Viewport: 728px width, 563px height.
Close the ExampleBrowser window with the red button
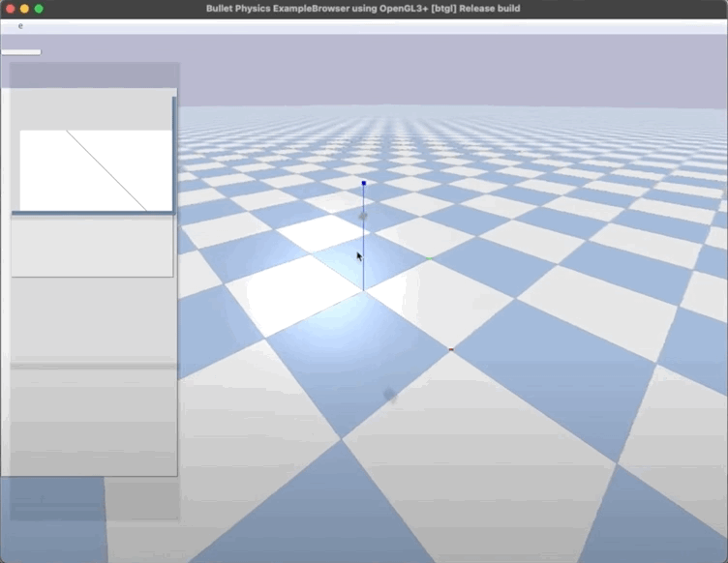[x=11, y=9]
